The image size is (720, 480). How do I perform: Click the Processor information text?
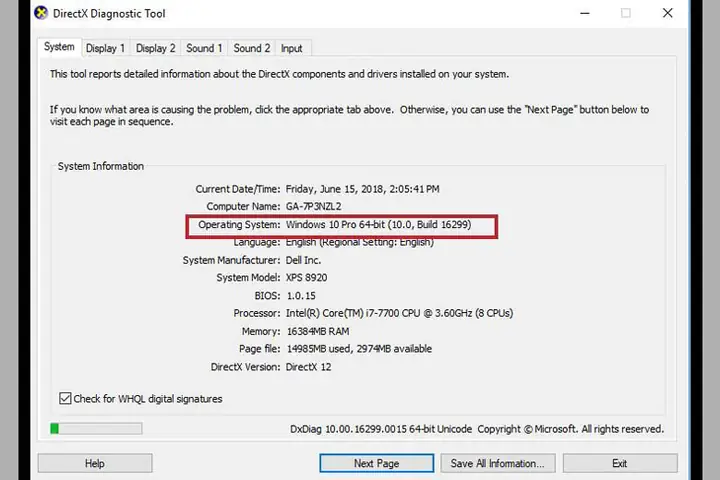(399, 313)
